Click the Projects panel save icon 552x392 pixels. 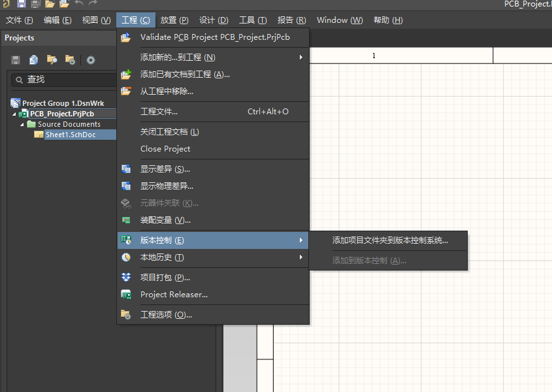click(16, 60)
